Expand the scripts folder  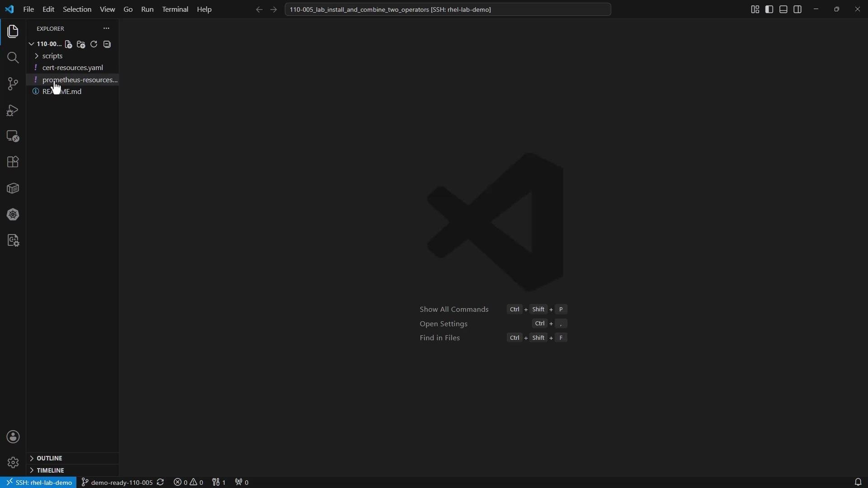point(72,56)
